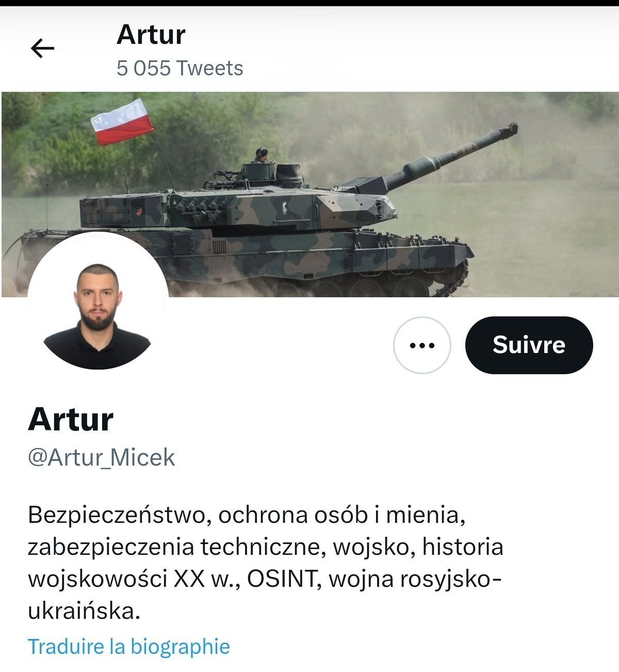Open the tank banner header image
This screenshot has height=672, width=619.
[309, 195]
